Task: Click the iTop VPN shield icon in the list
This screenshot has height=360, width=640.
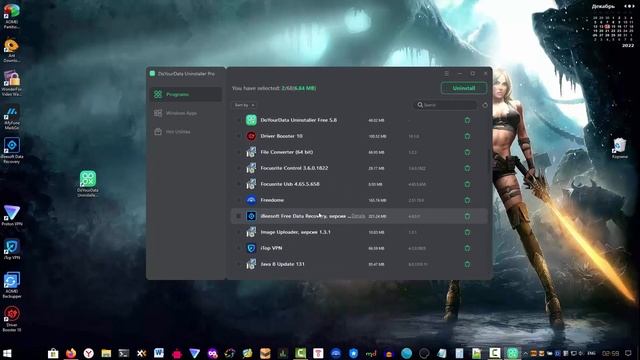Action: pyautogui.click(x=251, y=248)
